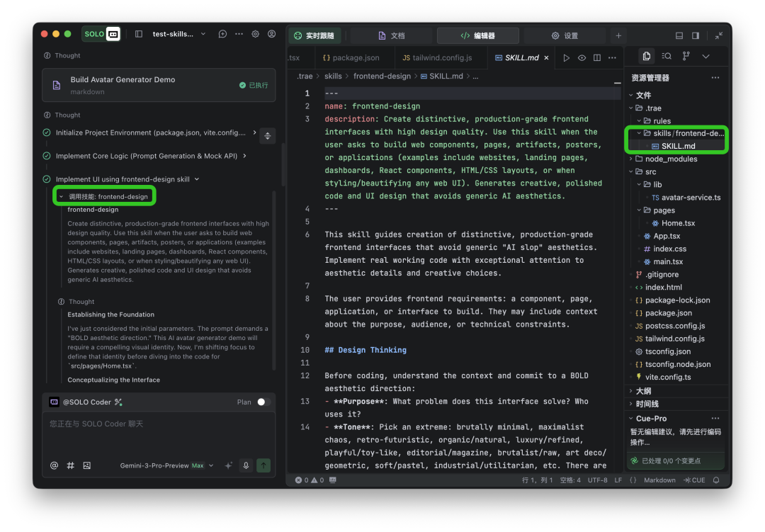Expand more sidebar views chevron
The image size is (765, 532).
(x=705, y=56)
